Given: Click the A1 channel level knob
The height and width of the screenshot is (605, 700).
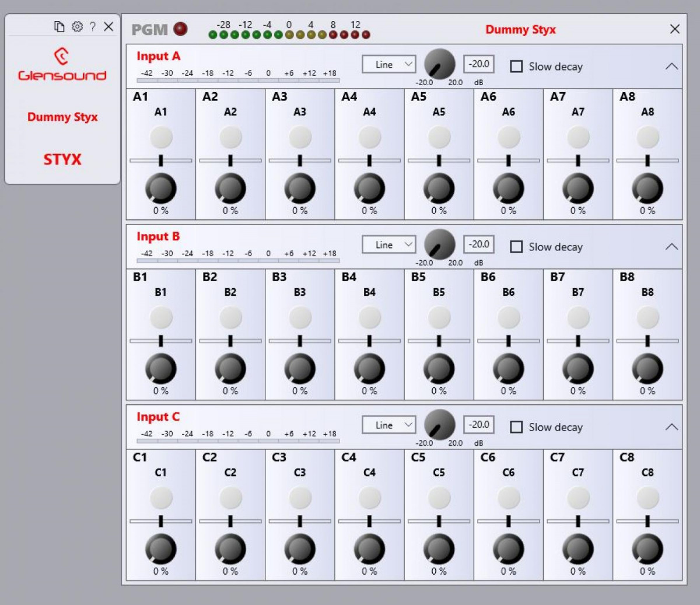Looking at the screenshot, I should coord(160,188).
